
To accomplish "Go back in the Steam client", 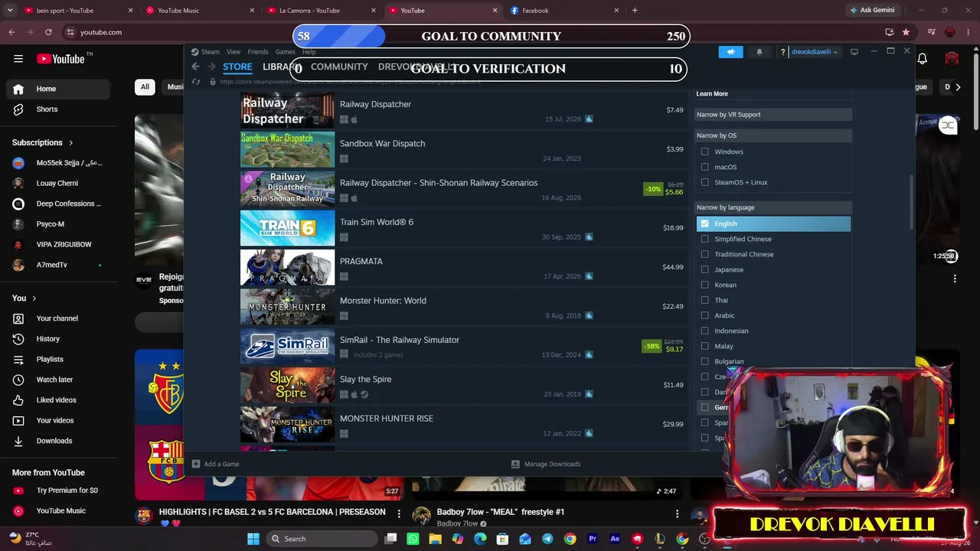I will click(x=195, y=67).
